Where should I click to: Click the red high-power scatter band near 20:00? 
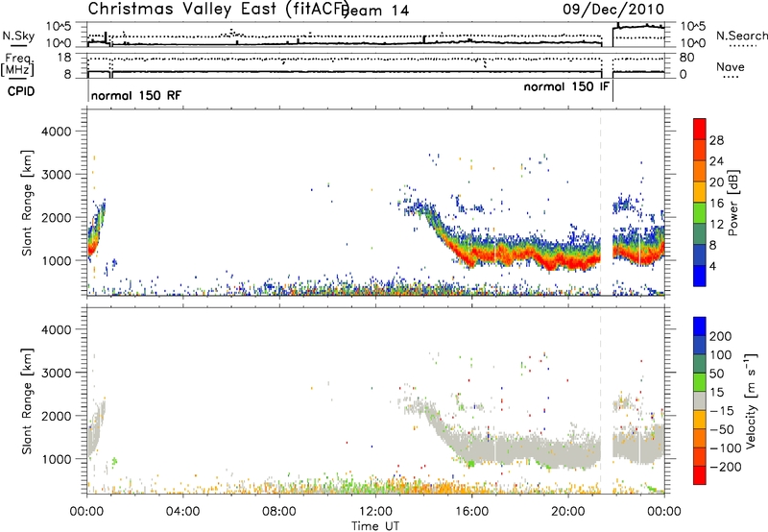pyautogui.click(x=568, y=262)
